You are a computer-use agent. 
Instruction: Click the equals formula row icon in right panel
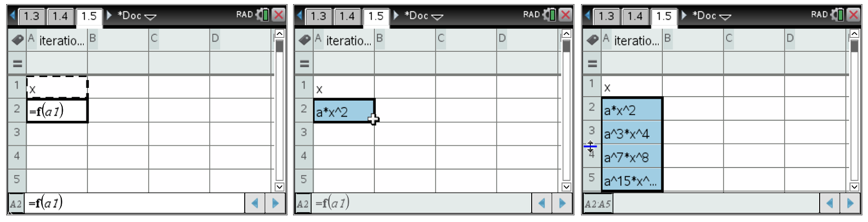pos(592,64)
